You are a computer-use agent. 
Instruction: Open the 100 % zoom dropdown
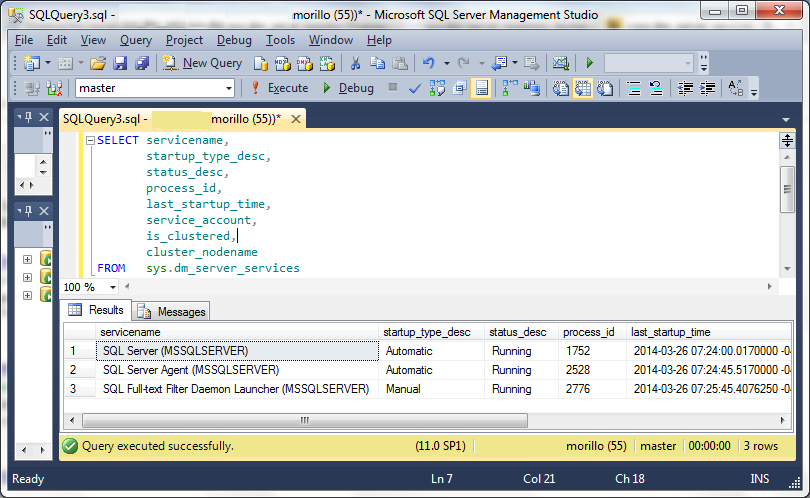[x=113, y=287]
